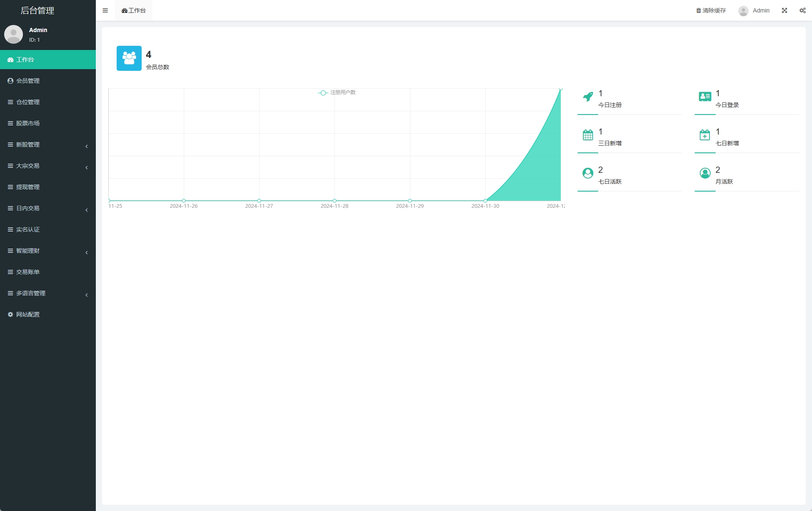Open the settings gears icon top-right
This screenshot has height=511, width=812.
(x=802, y=10)
